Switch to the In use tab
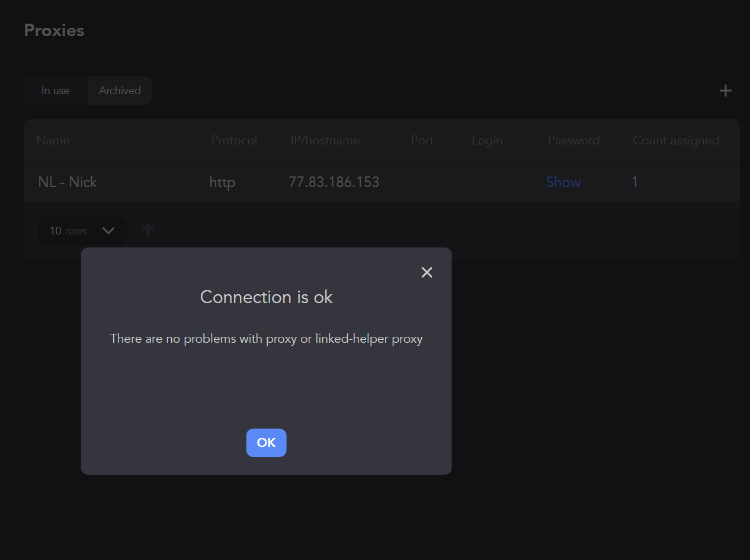The height and width of the screenshot is (560, 750). (x=55, y=90)
